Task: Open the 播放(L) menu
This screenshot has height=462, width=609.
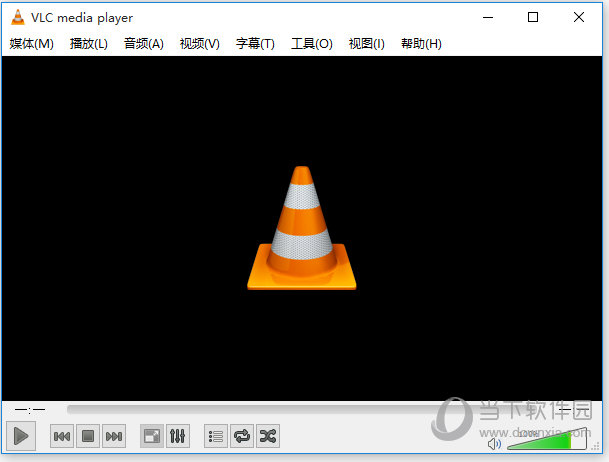Action: click(88, 44)
